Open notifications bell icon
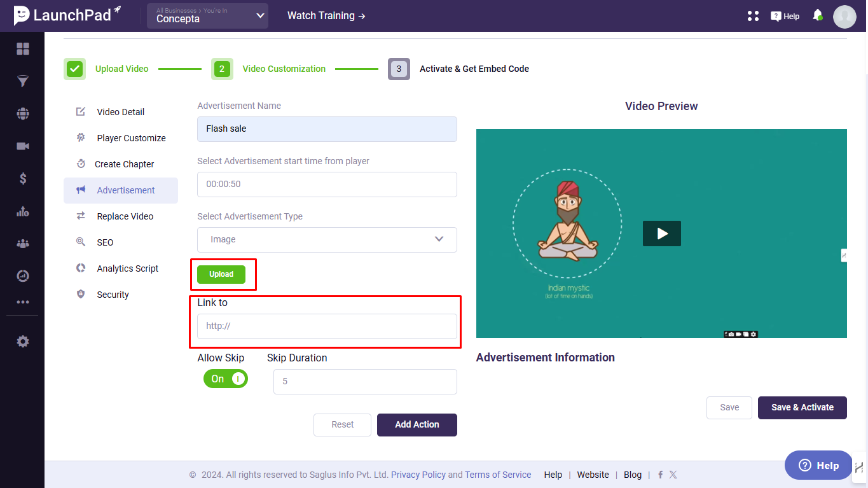 click(x=818, y=15)
